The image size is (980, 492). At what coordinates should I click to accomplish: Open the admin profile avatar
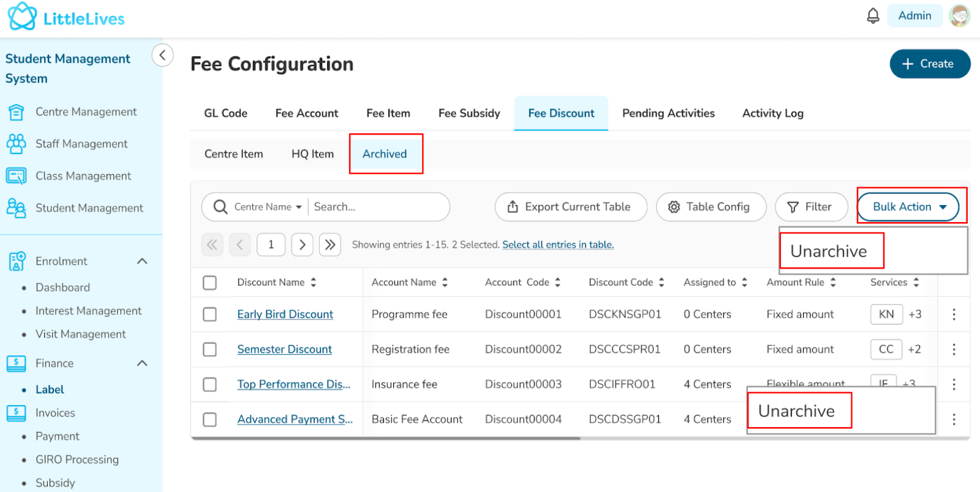[x=959, y=16]
